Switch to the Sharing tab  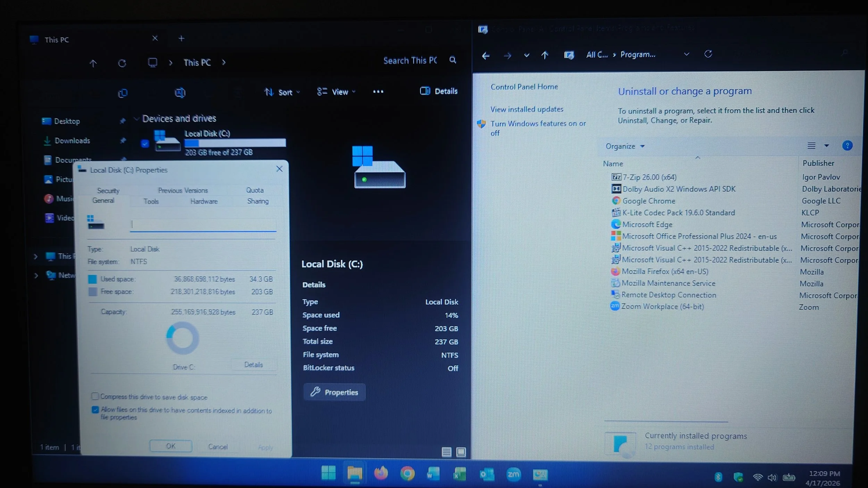(258, 201)
